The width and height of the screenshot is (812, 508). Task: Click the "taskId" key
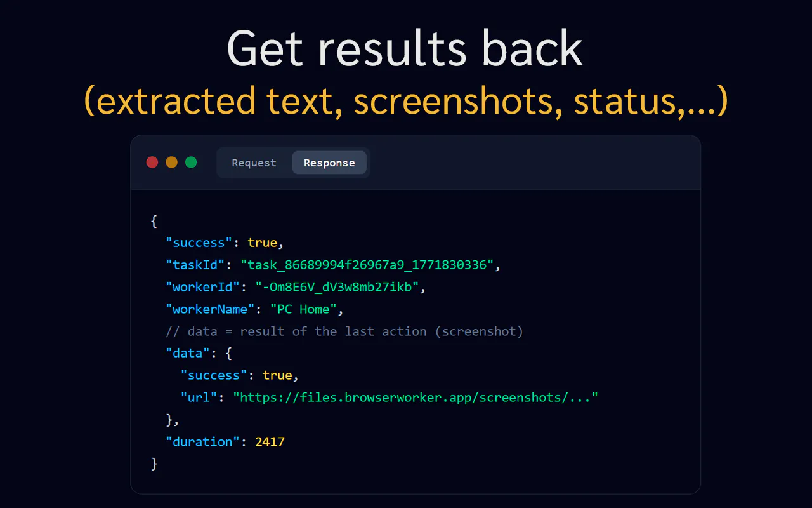click(195, 265)
